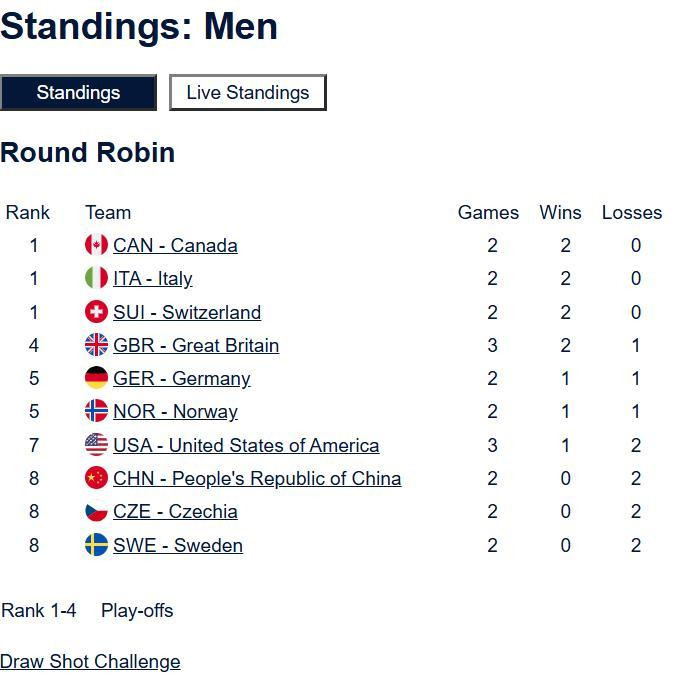Open the SWE - Sweden team link

(x=178, y=546)
